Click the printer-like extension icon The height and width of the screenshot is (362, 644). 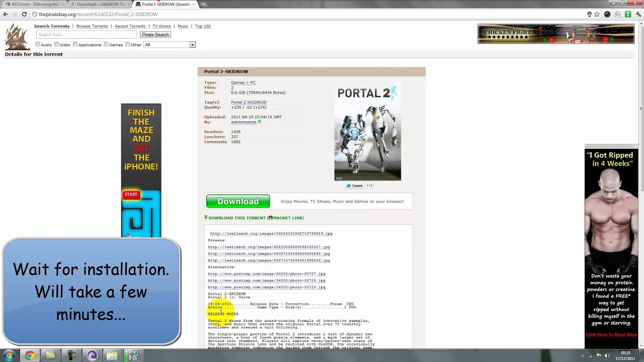click(x=617, y=14)
